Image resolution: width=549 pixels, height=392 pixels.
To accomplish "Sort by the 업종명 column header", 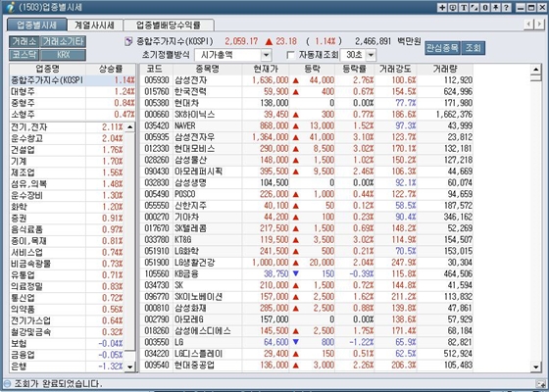I will (x=48, y=69).
